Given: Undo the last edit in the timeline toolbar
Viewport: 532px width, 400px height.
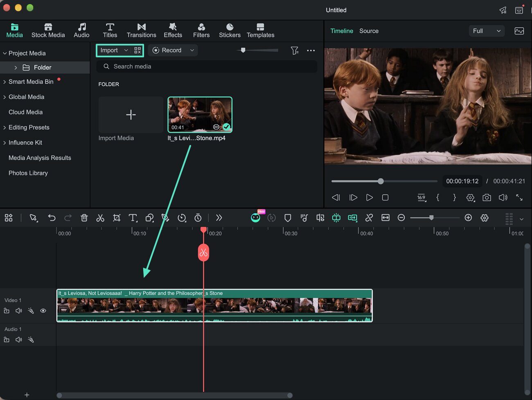Looking at the screenshot, I should [52, 218].
